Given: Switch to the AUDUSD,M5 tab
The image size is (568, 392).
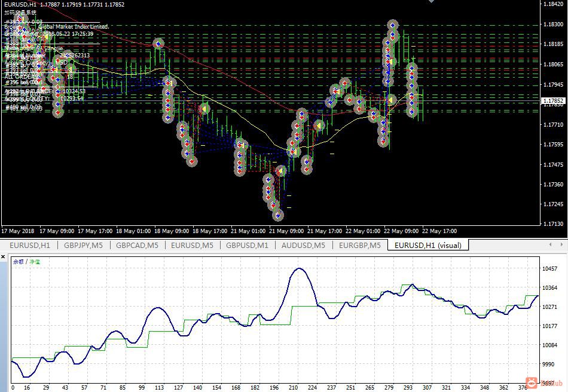Looking at the screenshot, I should (303, 246).
